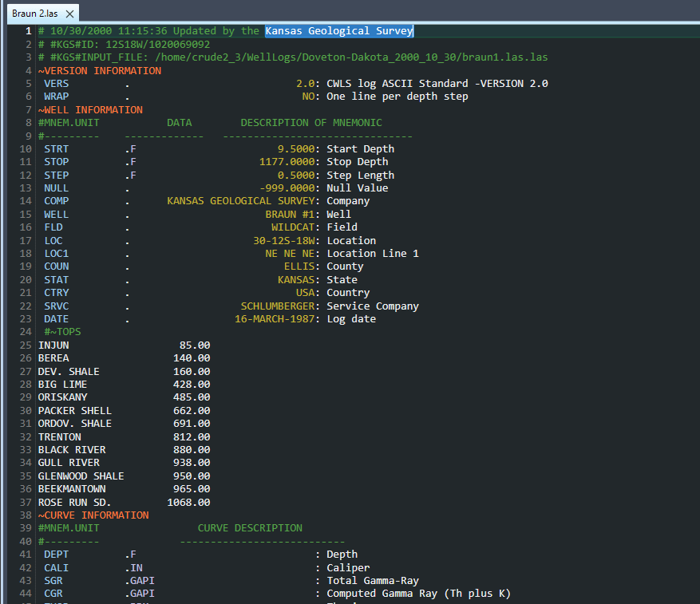Click the #~TOPS comment line

(62, 332)
